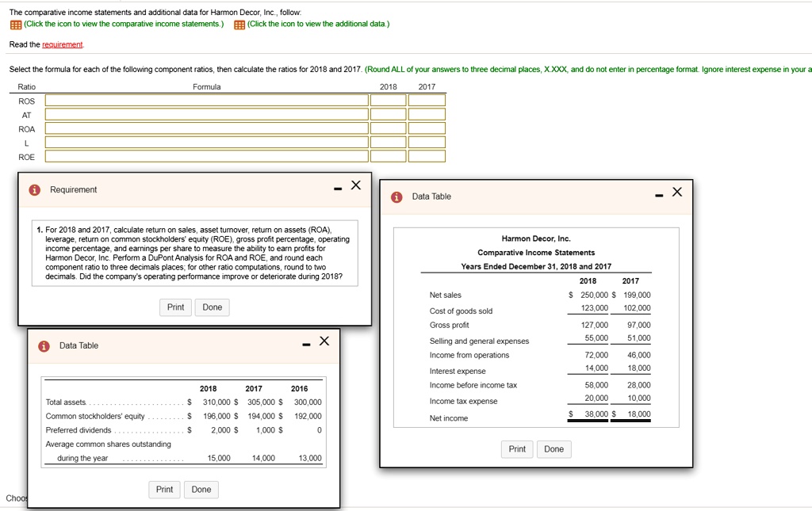The image size is (812, 511).
Task: Click the icon to view comparative income statements
Action: point(16,23)
